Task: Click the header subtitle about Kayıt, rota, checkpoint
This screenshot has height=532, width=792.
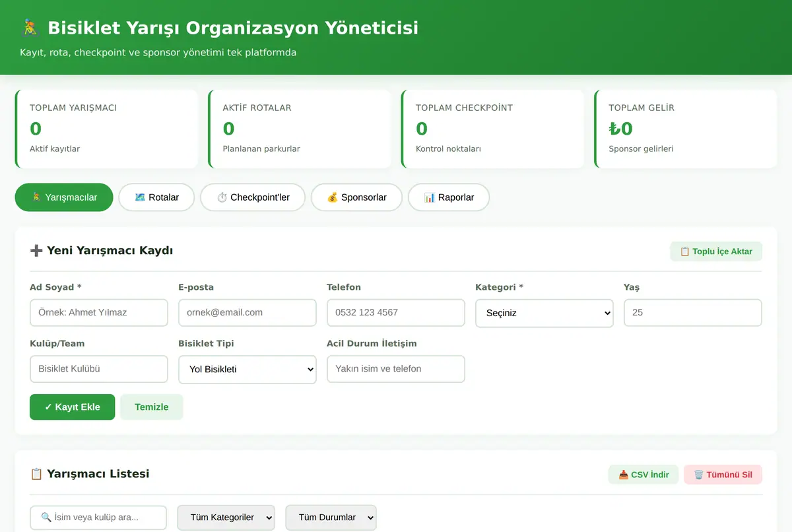Action: [158, 52]
